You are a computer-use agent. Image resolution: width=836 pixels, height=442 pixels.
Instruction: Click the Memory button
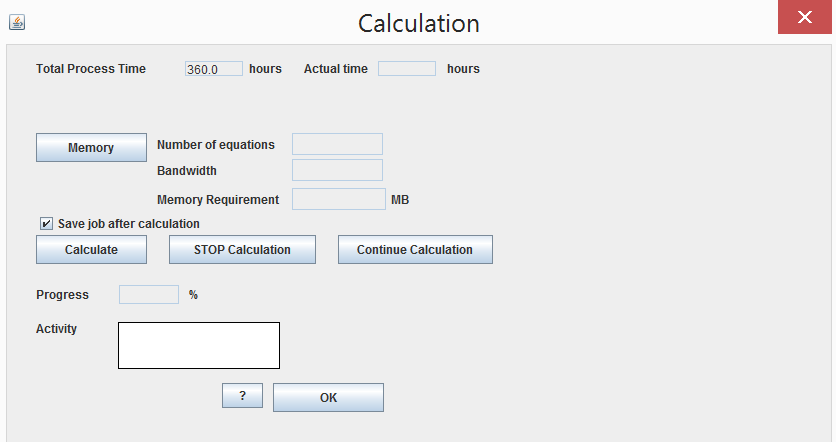point(91,148)
